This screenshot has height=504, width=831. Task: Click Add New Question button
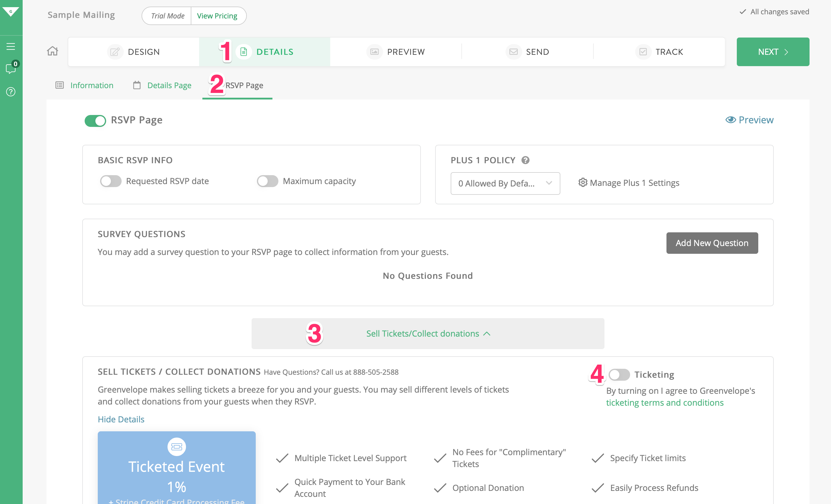click(x=712, y=243)
